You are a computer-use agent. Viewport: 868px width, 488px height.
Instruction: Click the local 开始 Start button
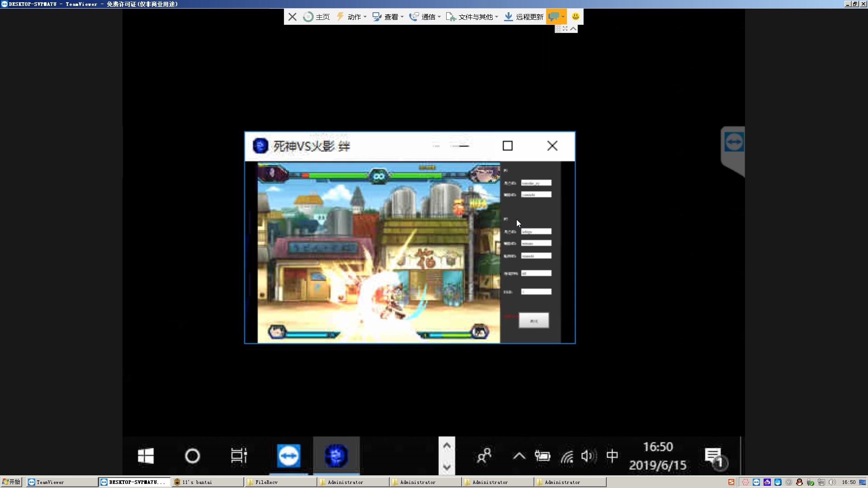click(11, 482)
